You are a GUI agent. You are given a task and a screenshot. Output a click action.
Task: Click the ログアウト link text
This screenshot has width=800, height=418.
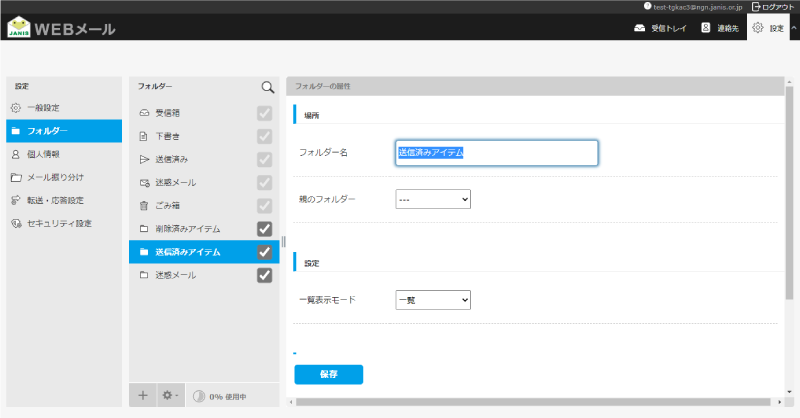coord(778,7)
